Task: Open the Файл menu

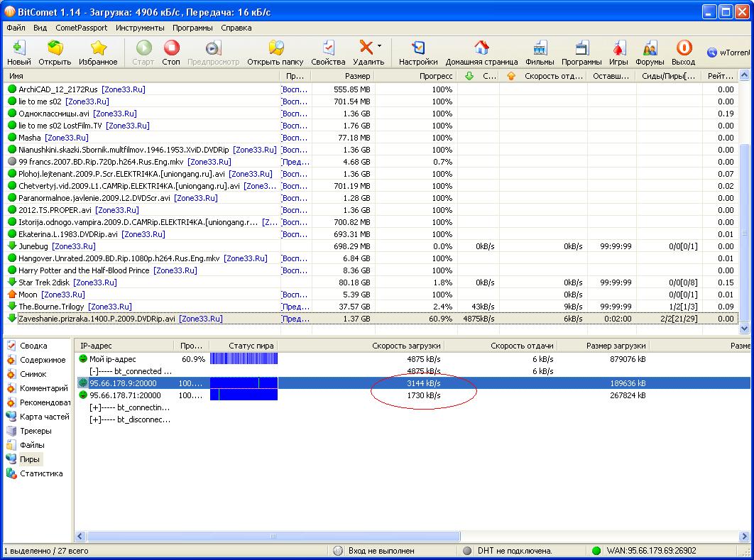Action: pos(16,28)
